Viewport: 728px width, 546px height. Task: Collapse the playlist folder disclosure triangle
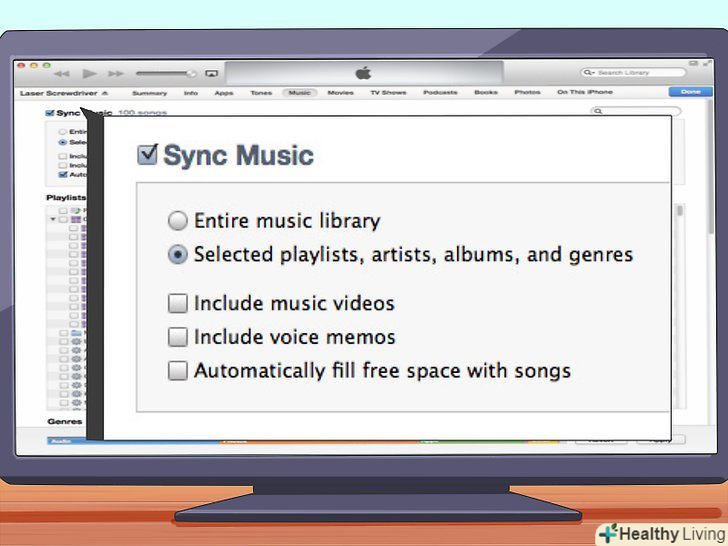(x=53, y=219)
